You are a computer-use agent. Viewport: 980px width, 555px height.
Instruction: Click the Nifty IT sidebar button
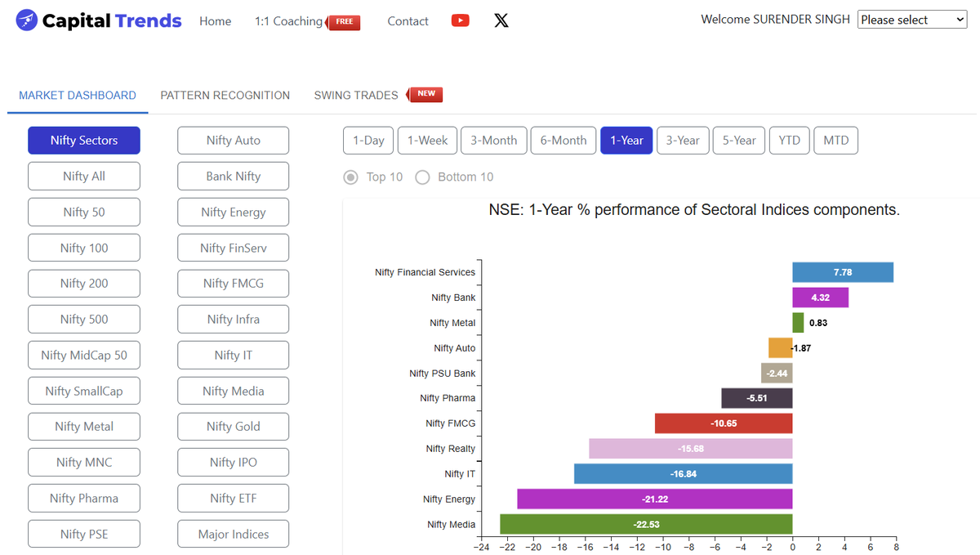coord(234,356)
